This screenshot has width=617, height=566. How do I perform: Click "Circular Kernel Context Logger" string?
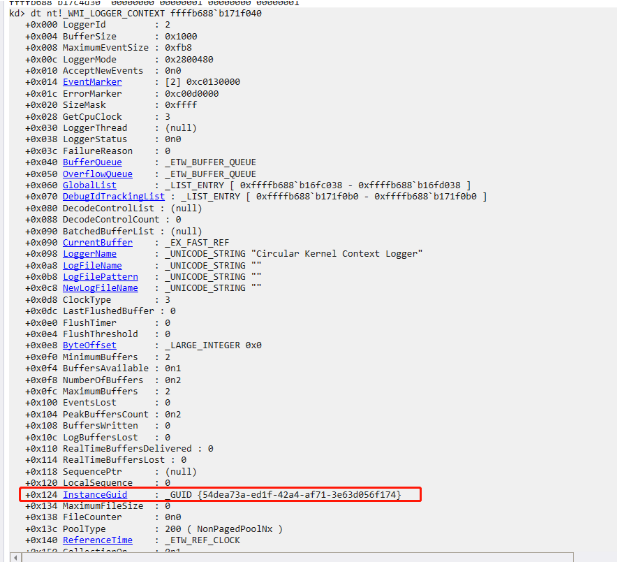tap(339, 254)
